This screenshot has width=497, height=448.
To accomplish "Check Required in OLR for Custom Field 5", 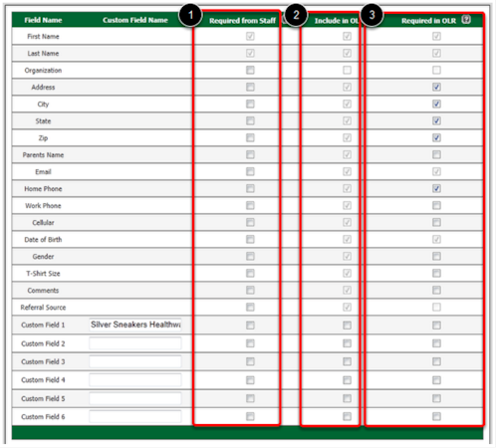I will tap(436, 398).
